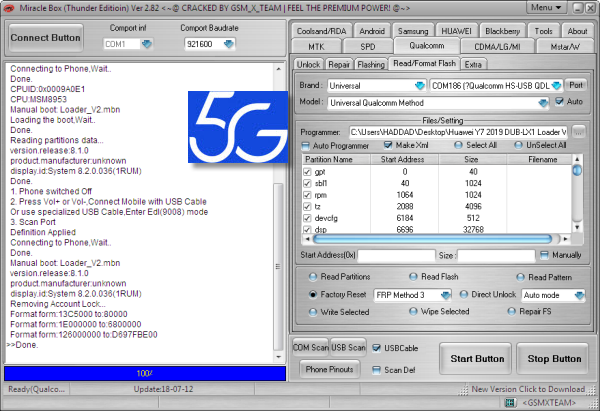Enable the Auto Programmer checkbox

(305, 146)
